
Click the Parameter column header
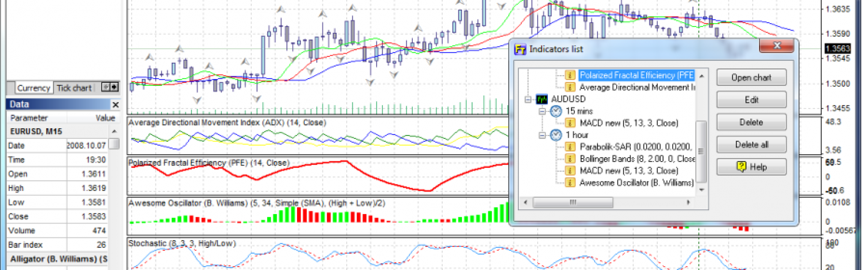(x=36, y=118)
